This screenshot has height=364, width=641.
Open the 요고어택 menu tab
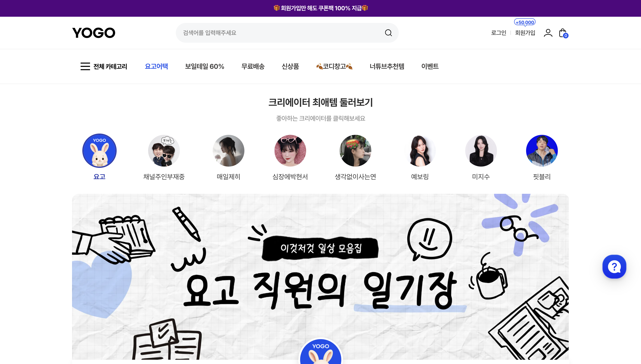click(x=156, y=66)
